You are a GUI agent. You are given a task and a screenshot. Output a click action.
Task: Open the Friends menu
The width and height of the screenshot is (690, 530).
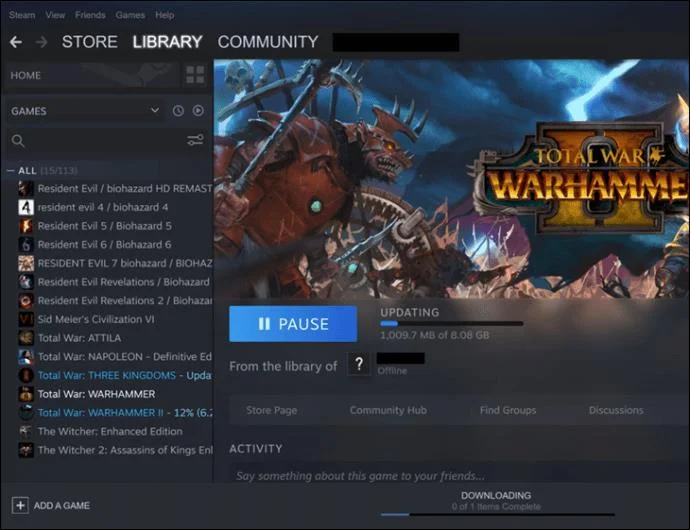tap(90, 15)
